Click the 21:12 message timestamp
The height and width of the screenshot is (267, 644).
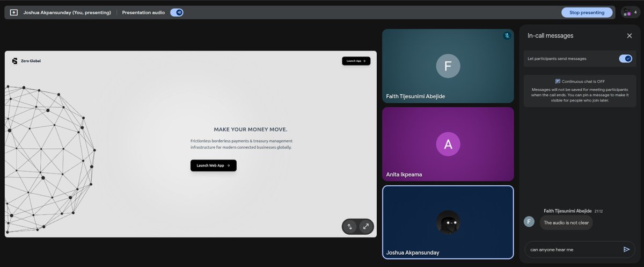coord(598,211)
